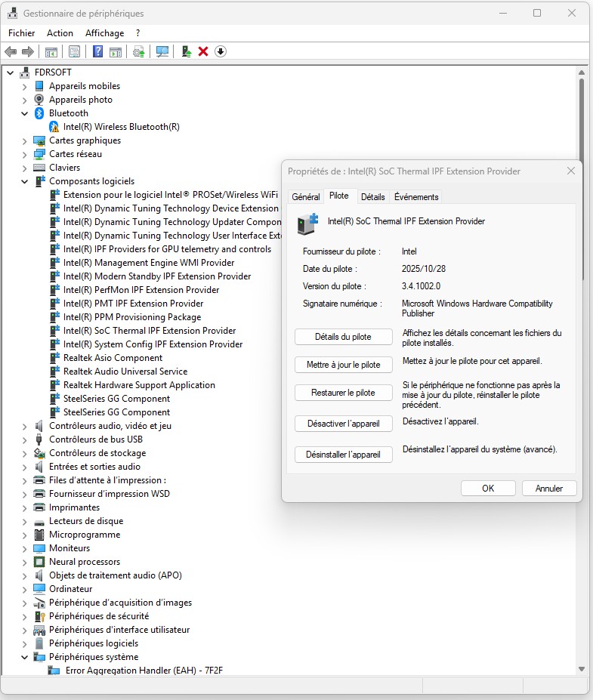This screenshot has height=700, width=593.
Task: Switch to the Détails tab
Action: coord(372,197)
